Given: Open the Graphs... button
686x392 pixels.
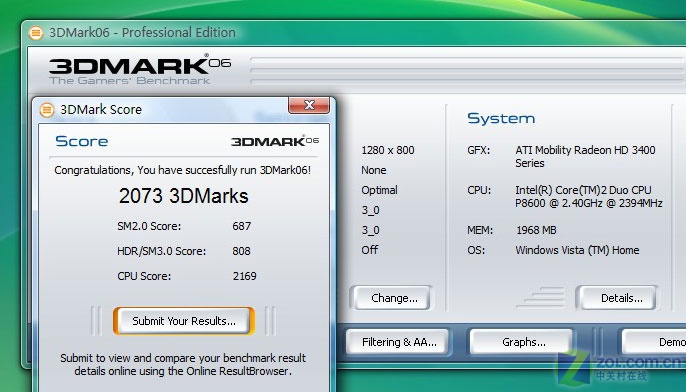Looking at the screenshot, I should (522, 342).
